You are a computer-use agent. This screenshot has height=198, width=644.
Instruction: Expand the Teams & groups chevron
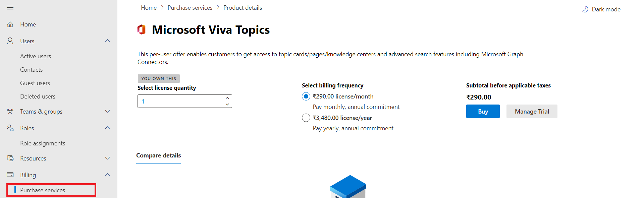[x=107, y=111]
